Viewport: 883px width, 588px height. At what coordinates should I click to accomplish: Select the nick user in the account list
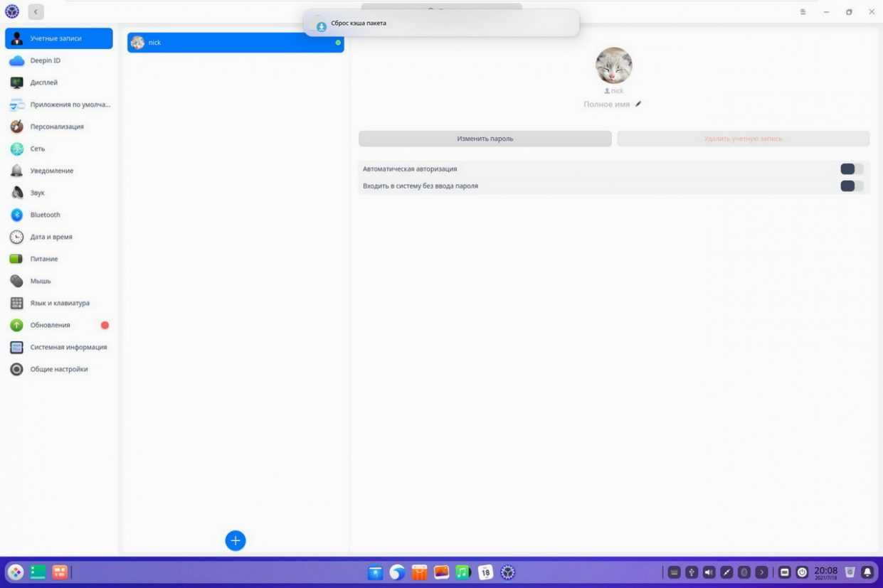tap(236, 43)
